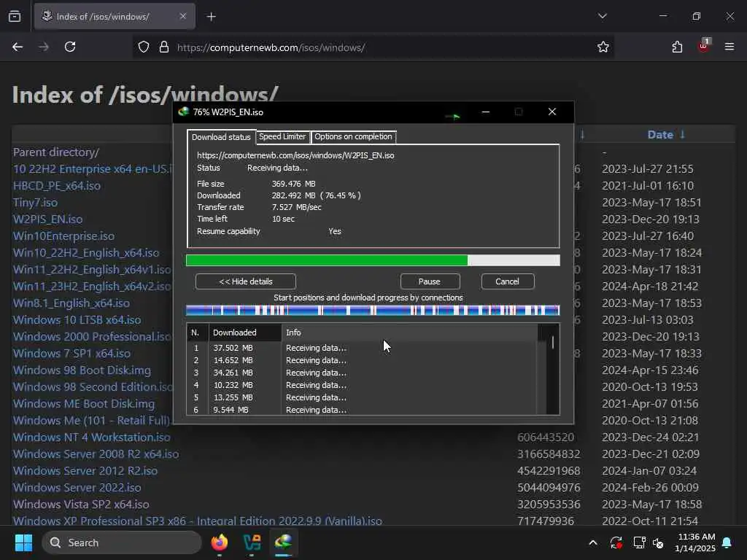
Task: Open Firefox from the taskbar
Action: click(x=220, y=542)
